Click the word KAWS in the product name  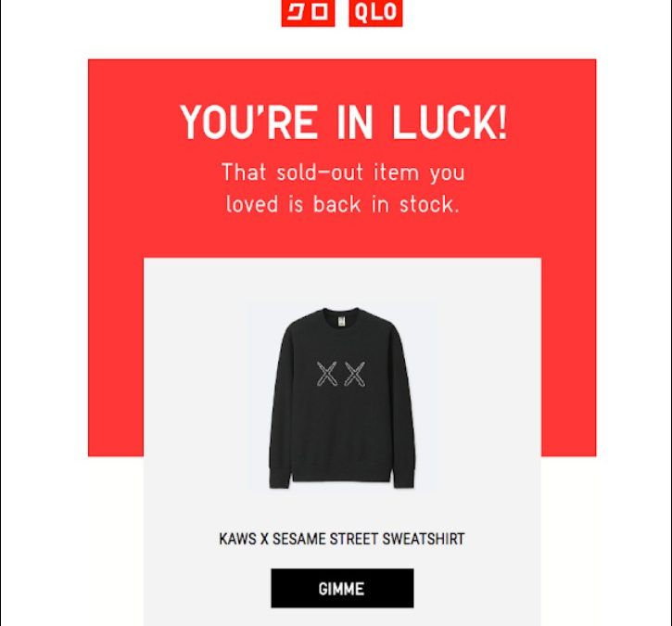pyautogui.click(x=237, y=539)
